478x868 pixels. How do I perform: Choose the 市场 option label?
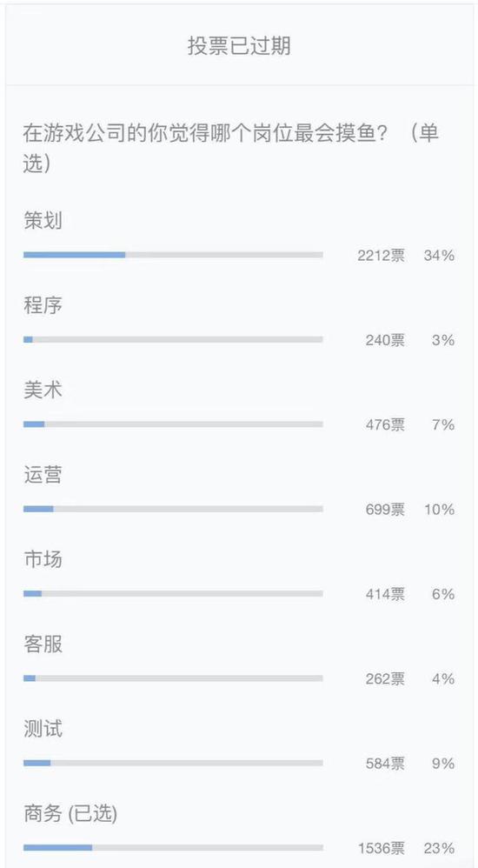pos(43,559)
